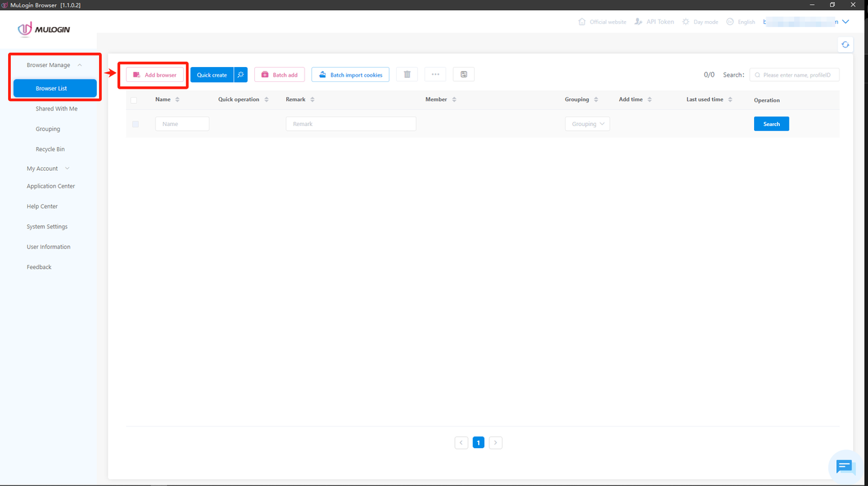Click the MuLogin logo

[x=44, y=29]
